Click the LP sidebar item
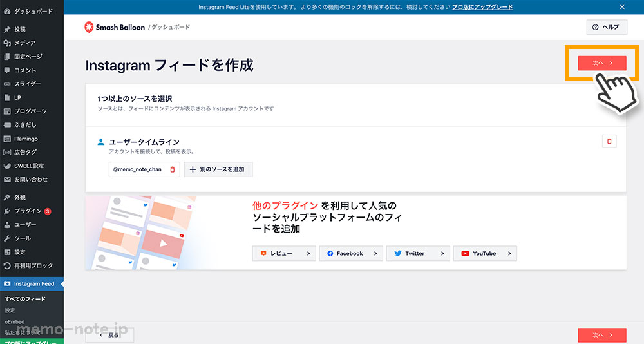Screen dimensions: 644x344 click(x=32, y=97)
